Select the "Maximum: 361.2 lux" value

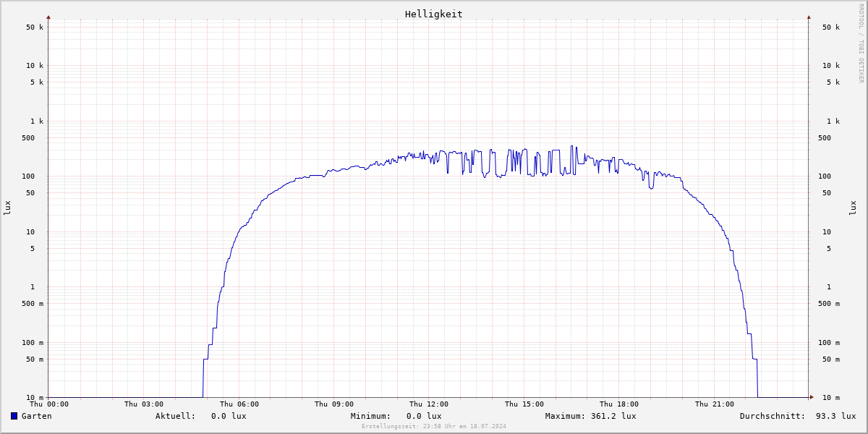(591, 416)
